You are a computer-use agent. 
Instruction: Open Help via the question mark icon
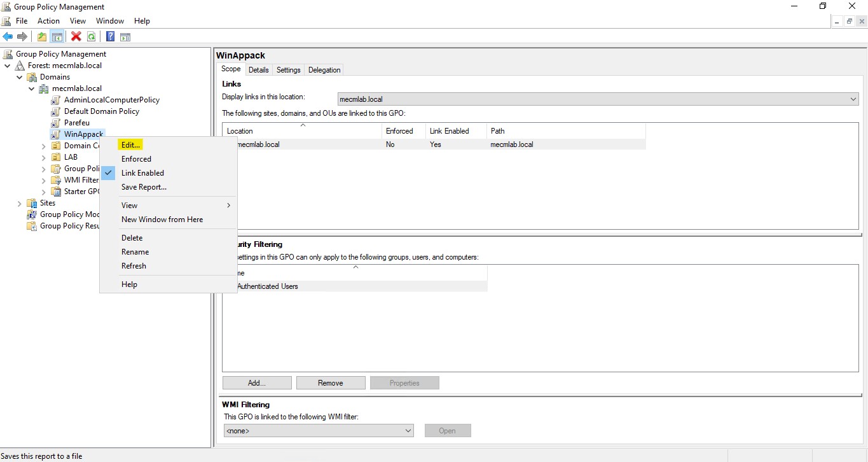109,36
